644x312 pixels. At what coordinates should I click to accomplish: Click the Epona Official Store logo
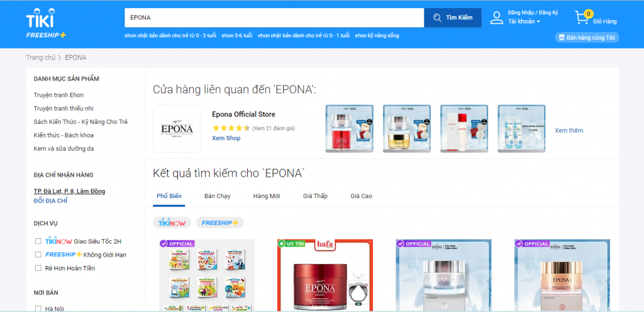177,128
